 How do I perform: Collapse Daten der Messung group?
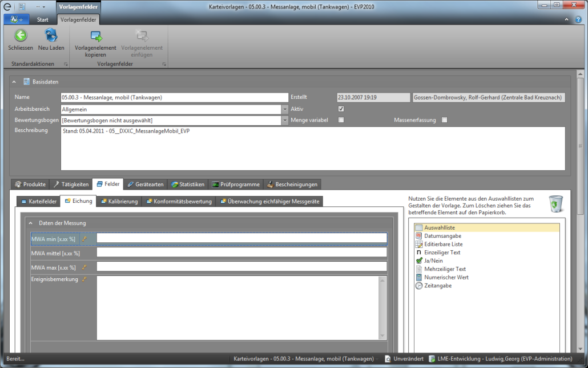point(31,223)
